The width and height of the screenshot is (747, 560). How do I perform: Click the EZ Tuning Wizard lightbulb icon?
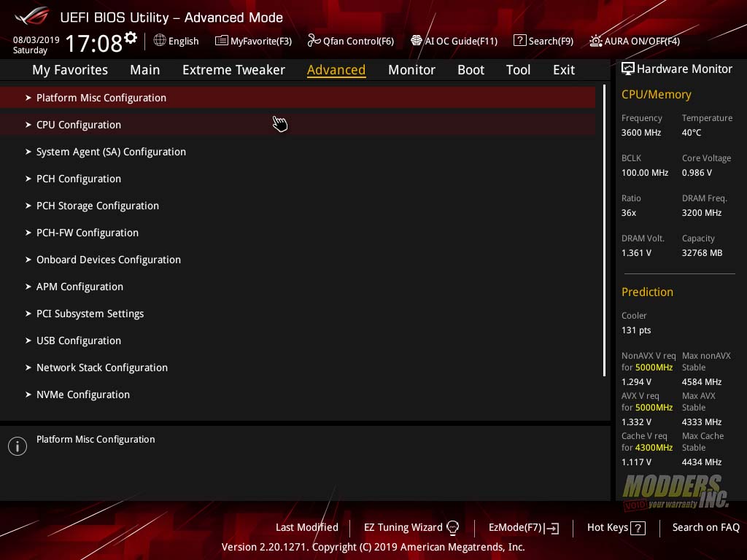[x=452, y=528]
